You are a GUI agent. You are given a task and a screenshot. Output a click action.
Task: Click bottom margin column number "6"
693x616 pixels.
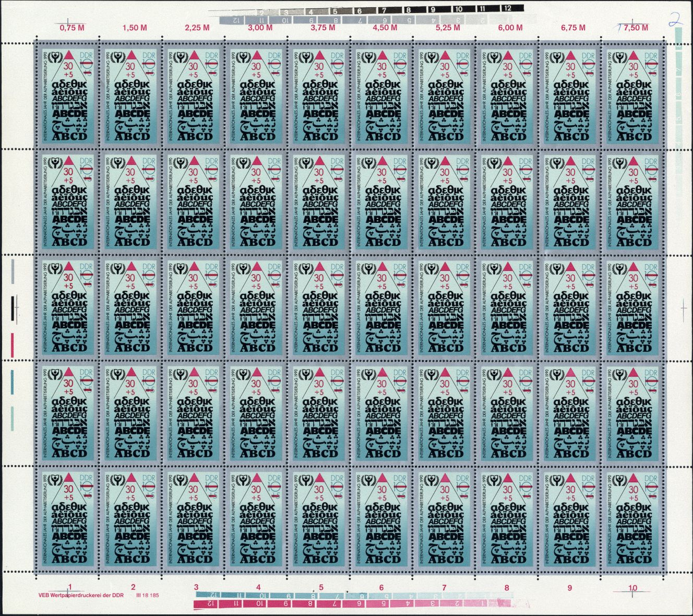[381, 587]
